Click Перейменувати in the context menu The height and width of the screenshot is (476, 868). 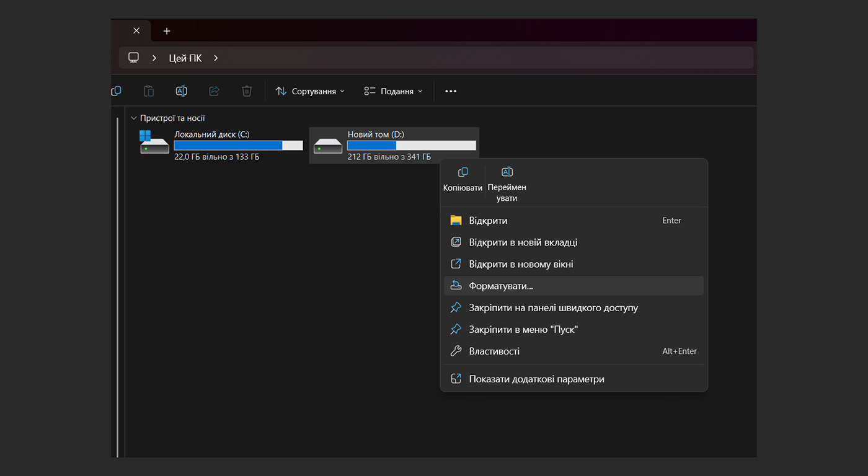coord(507,185)
